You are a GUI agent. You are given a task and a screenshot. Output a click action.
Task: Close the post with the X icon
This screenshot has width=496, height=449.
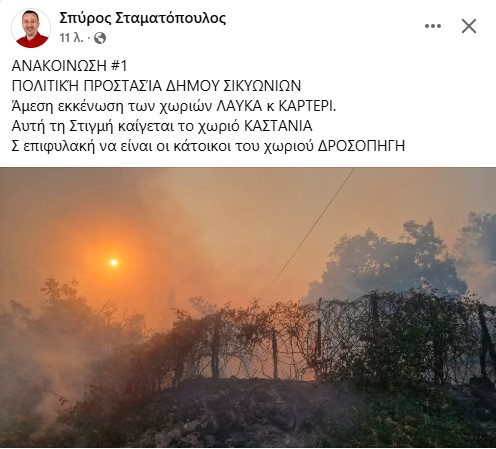click(x=469, y=26)
